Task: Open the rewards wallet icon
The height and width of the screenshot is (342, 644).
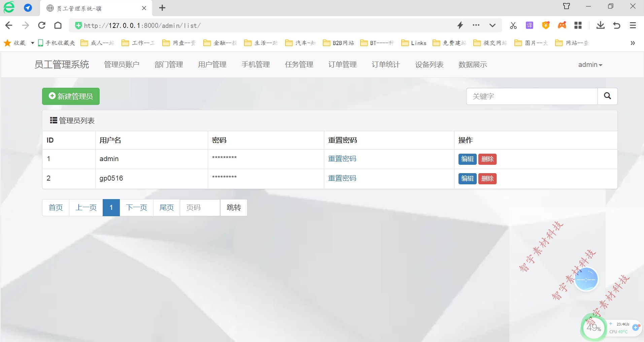Action: click(x=546, y=25)
